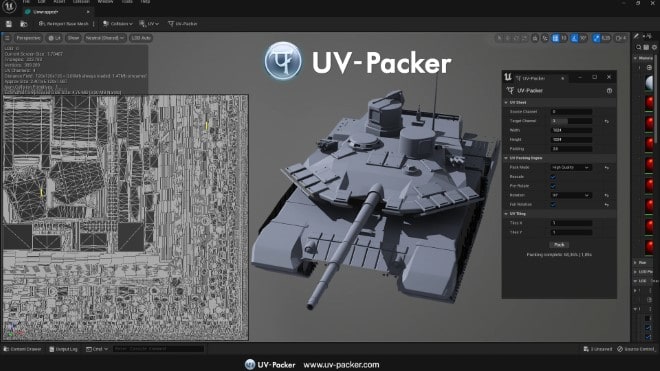Open the viewport Show menu
The width and height of the screenshot is (660, 371).
point(73,38)
